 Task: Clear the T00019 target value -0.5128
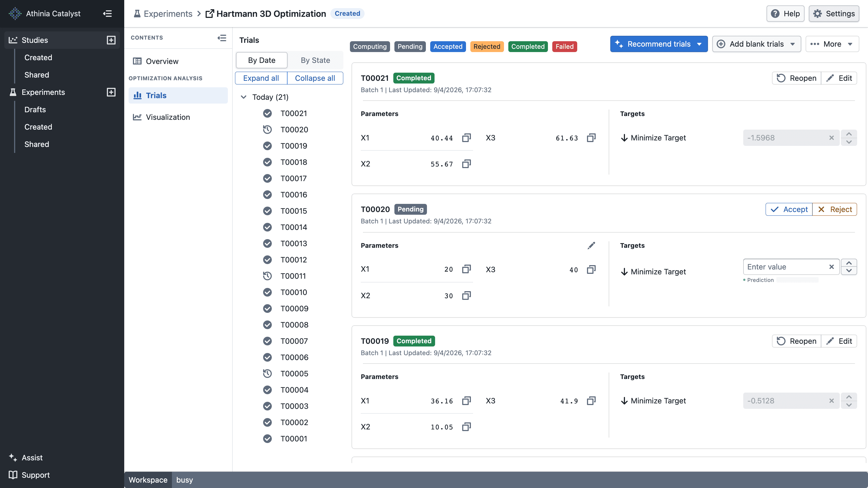click(x=832, y=401)
